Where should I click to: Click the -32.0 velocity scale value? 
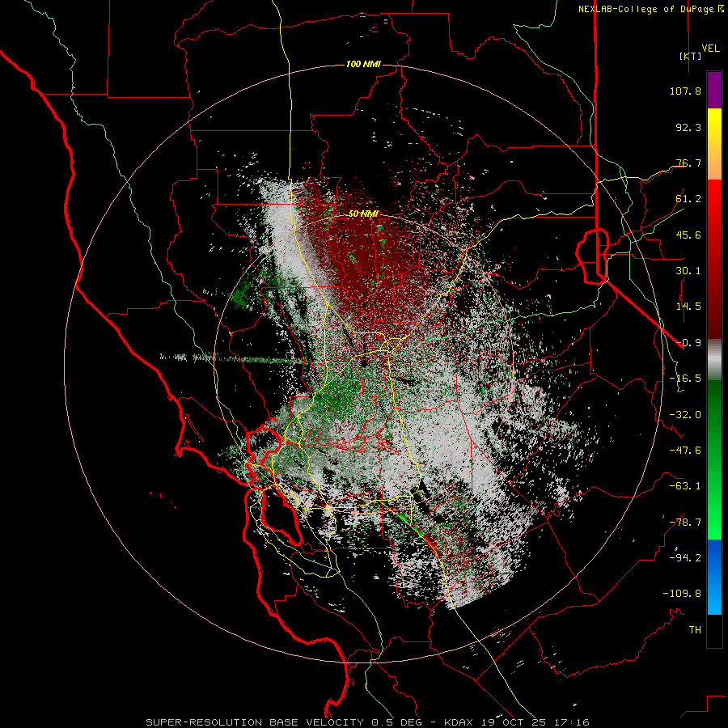tap(685, 415)
